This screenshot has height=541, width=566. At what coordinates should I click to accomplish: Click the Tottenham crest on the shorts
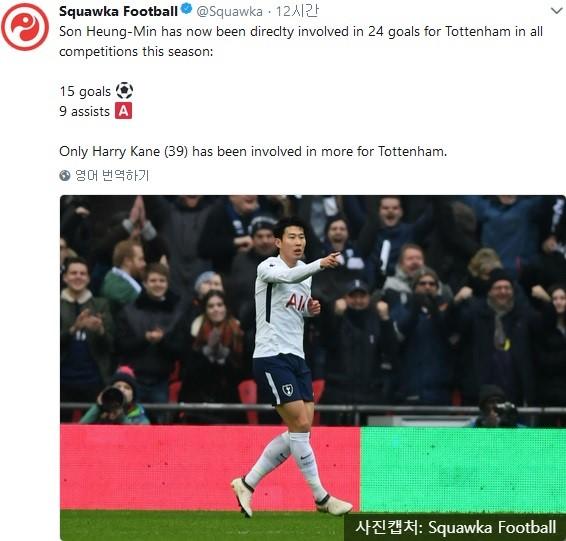[x=288, y=390]
